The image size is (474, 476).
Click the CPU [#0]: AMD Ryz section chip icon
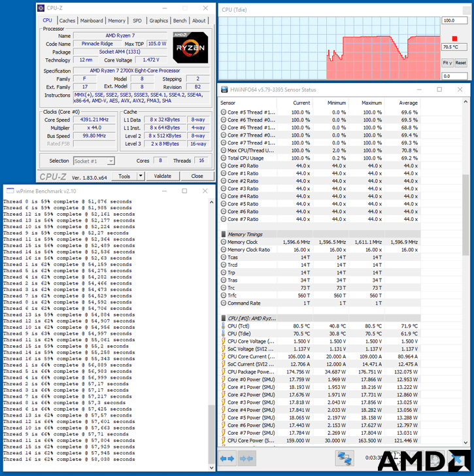(224, 318)
